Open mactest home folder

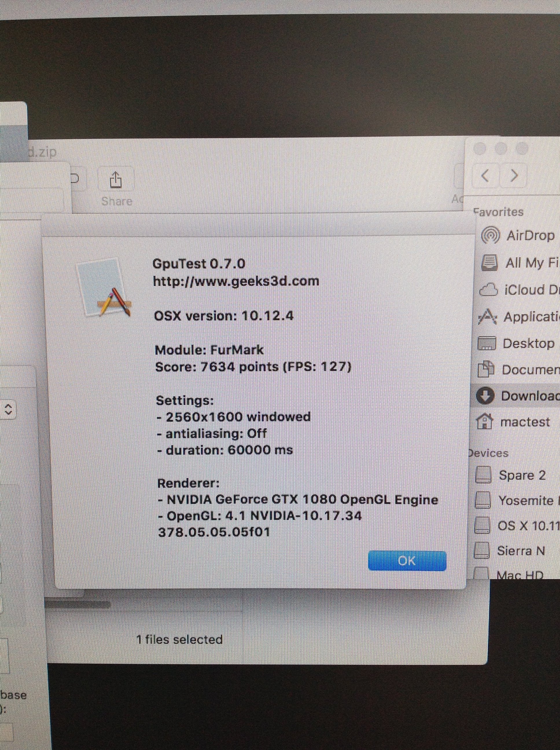point(525,422)
